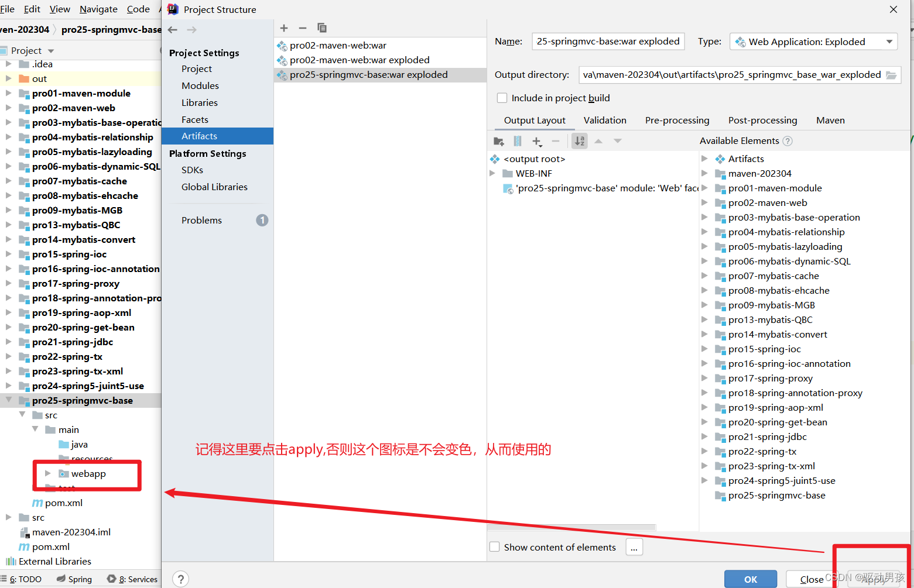Open the artifact Type dropdown
The width and height of the screenshot is (914, 588).
pyautogui.click(x=813, y=42)
